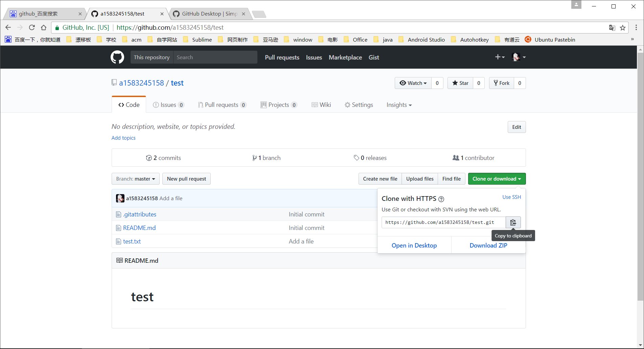Bookmark this page with the star icon
The height and width of the screenshot is (349, 644).
[x=623, y=28]
